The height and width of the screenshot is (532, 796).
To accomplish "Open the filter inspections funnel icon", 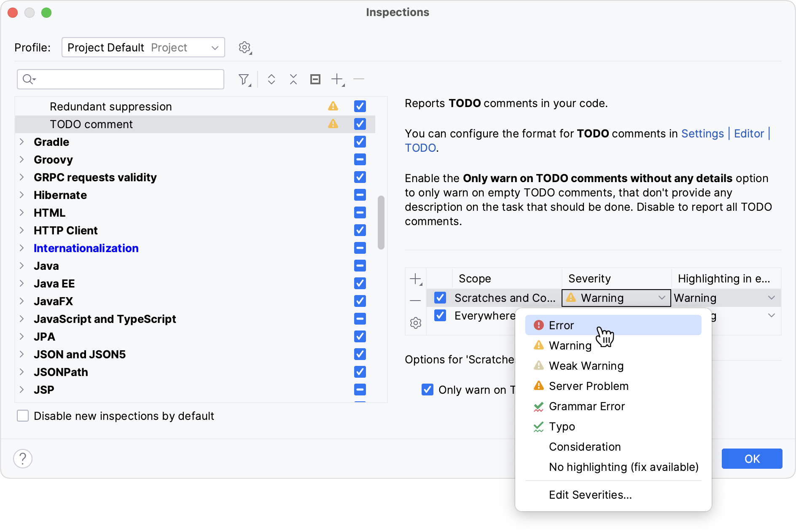I will coord(244,79).
